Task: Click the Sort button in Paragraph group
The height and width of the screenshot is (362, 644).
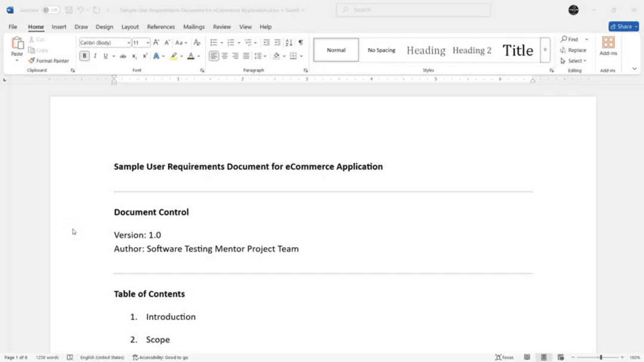Action: 289,42
